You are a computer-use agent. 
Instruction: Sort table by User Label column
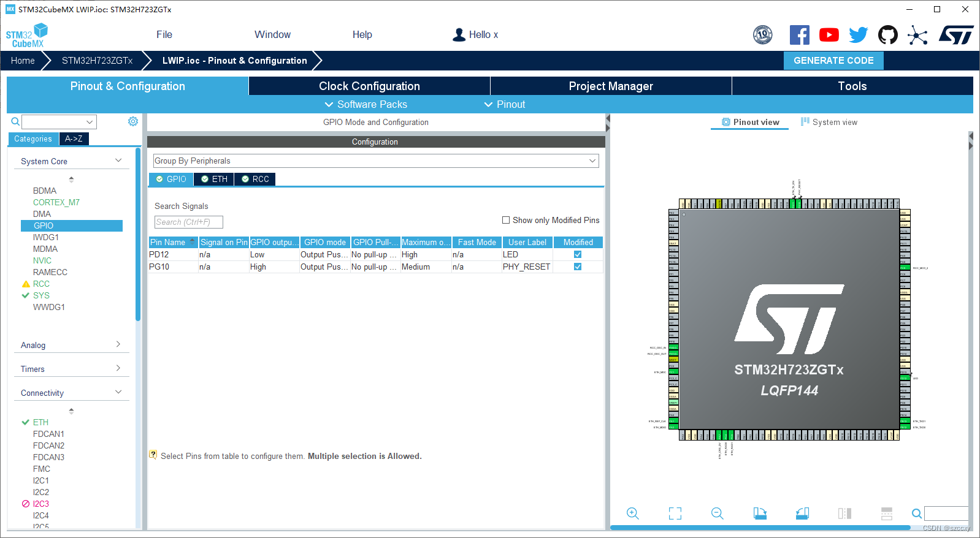click(527, 242)
